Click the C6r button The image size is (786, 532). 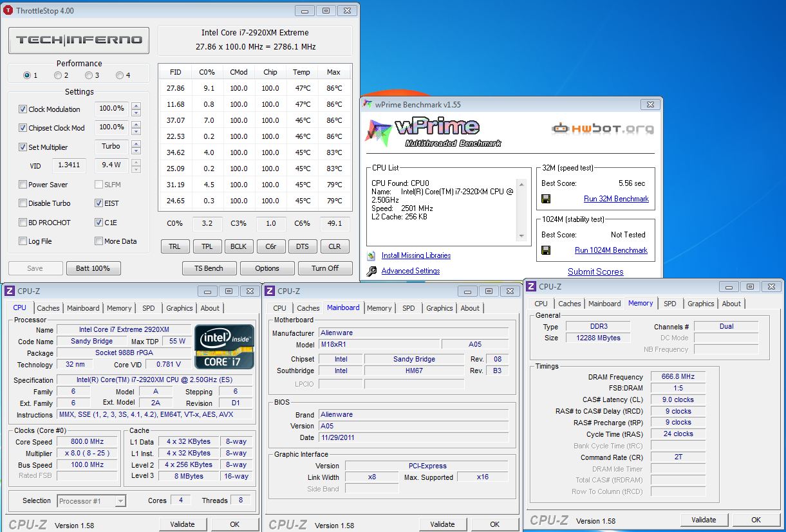271,246
